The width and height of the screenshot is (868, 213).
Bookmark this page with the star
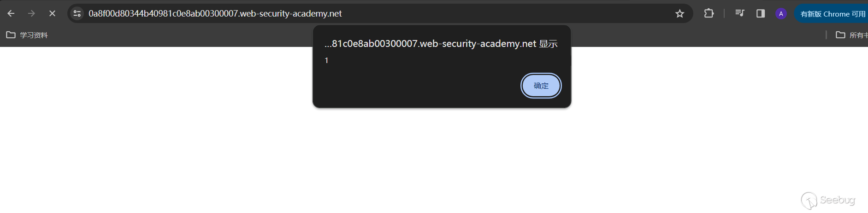point(679,14)
